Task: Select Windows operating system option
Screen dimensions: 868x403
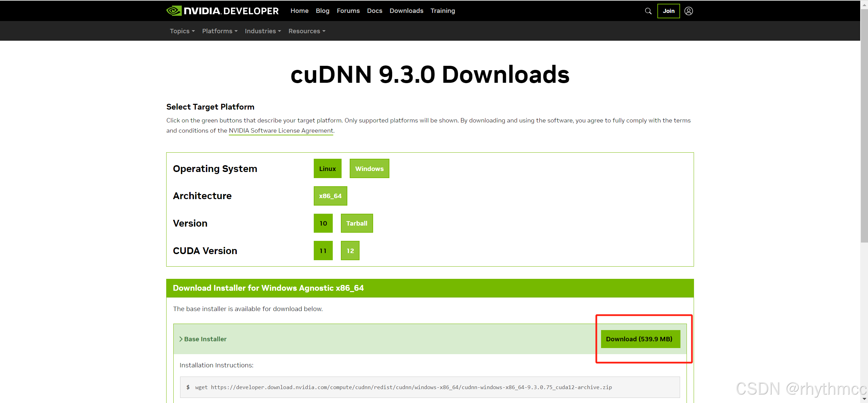Action: 369,169
